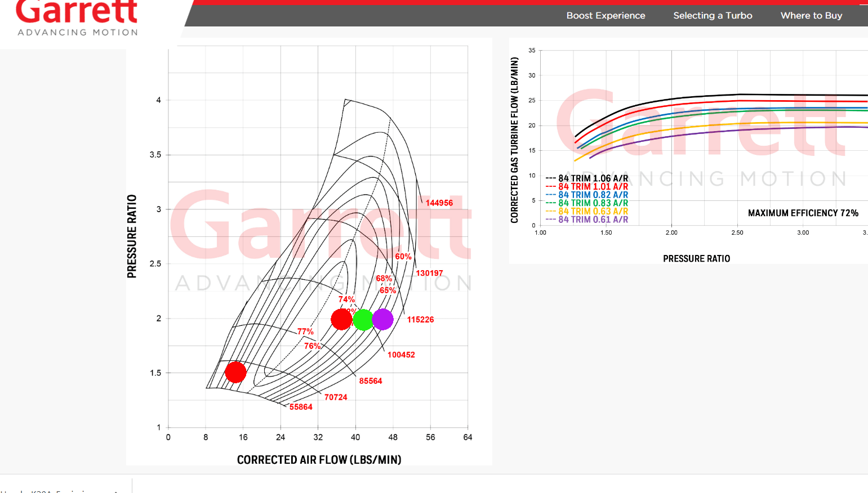Viewport: 868px width, 493px height.
Task: Open the Boost Experience menu
Action: (606, 15)
